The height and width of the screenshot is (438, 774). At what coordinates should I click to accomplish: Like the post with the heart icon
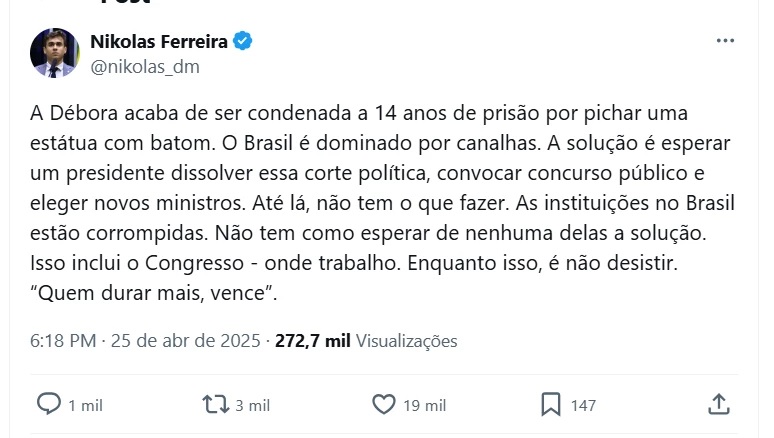point(384,404)
